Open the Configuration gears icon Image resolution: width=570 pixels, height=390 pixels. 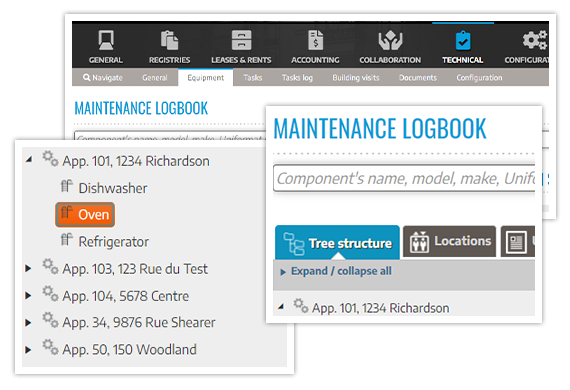point(535,40)
